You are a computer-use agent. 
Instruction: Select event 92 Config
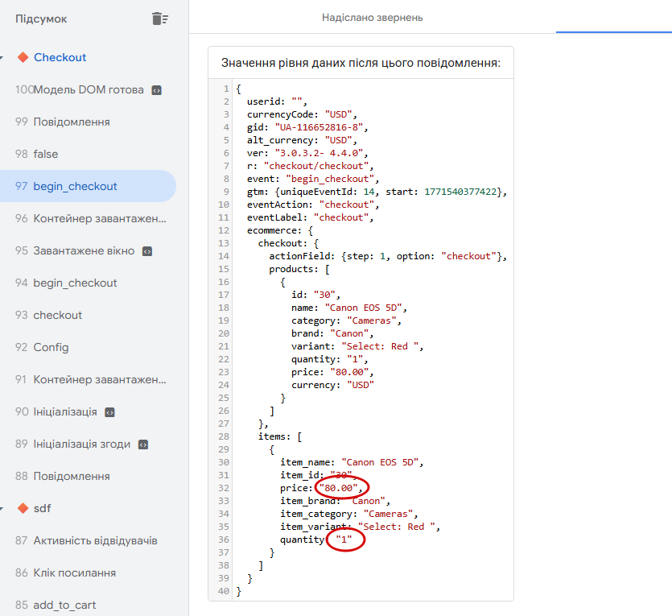click(51, 347)
